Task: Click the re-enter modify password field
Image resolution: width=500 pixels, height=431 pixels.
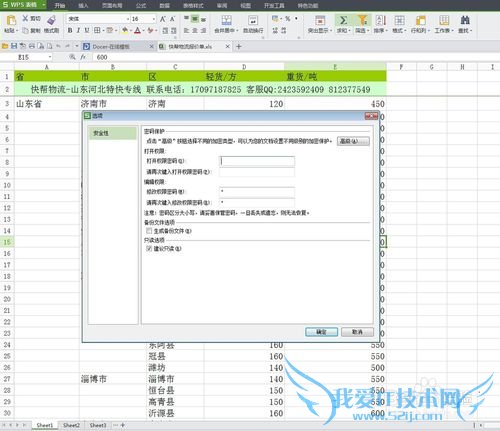Action: [257, 202]
